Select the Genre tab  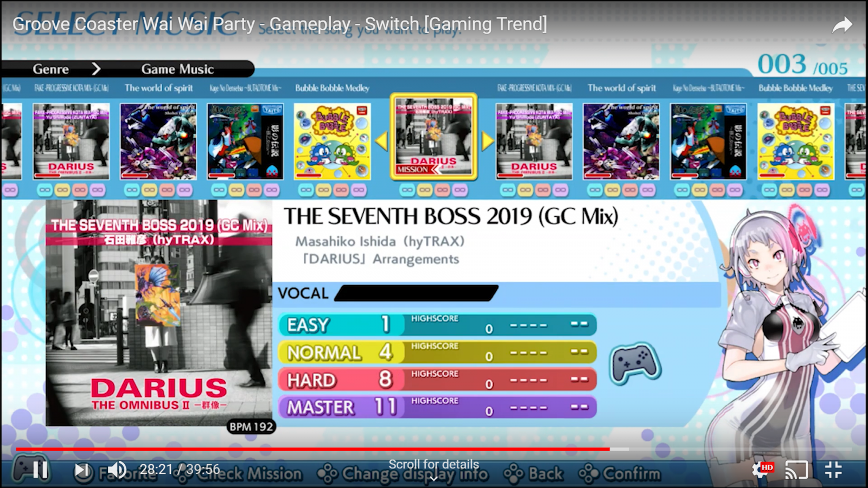pos(50,69)
